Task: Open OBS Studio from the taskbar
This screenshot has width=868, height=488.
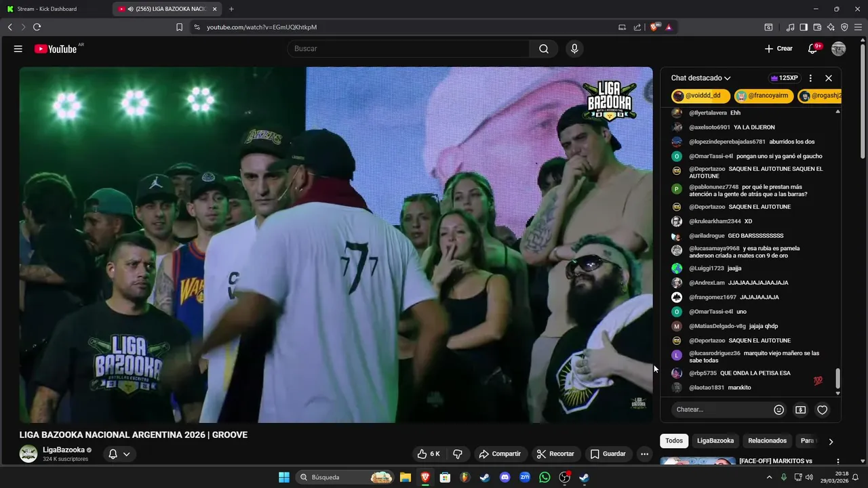Action: (564, 477)
